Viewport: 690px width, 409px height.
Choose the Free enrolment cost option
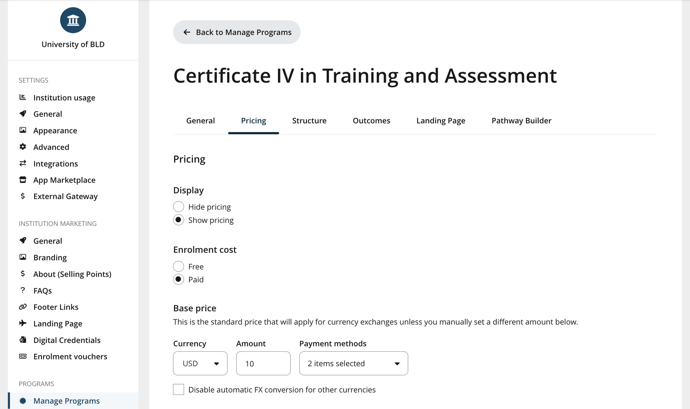coord(178,266)
